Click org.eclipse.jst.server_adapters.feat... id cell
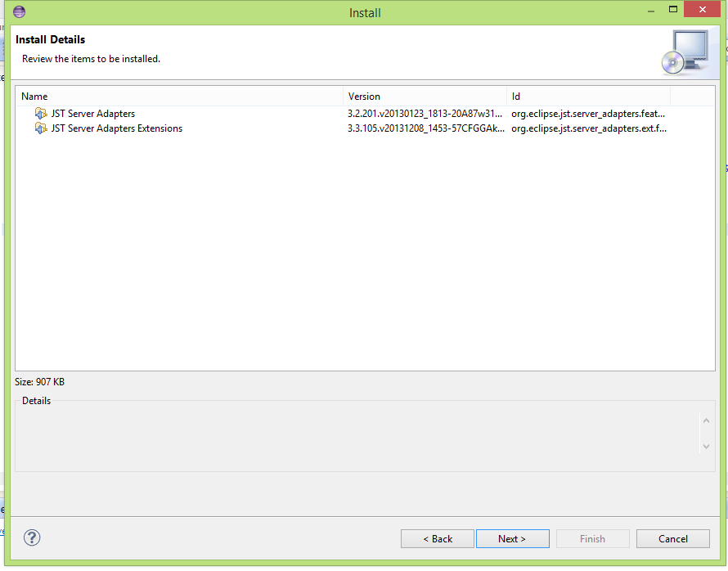Viewport: 728px width, 571px height. click(x=588, y=114)
